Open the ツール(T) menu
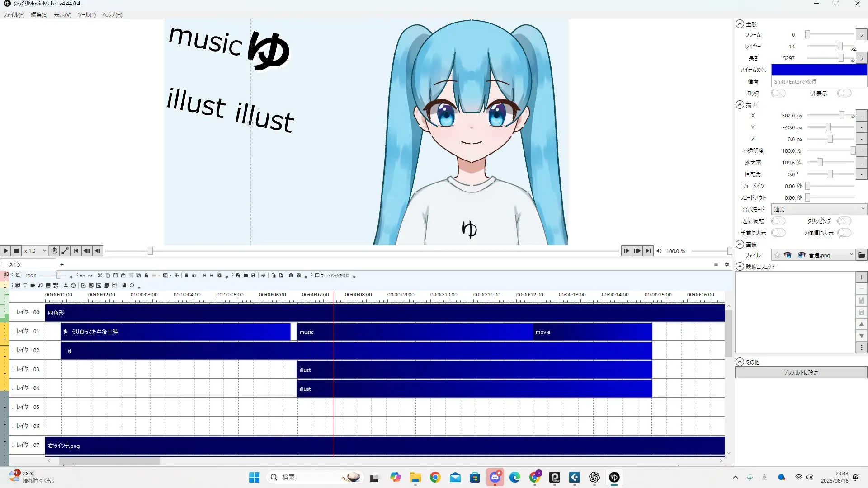Viewport: 868px width, 488px height. click(x=86, y=14)
